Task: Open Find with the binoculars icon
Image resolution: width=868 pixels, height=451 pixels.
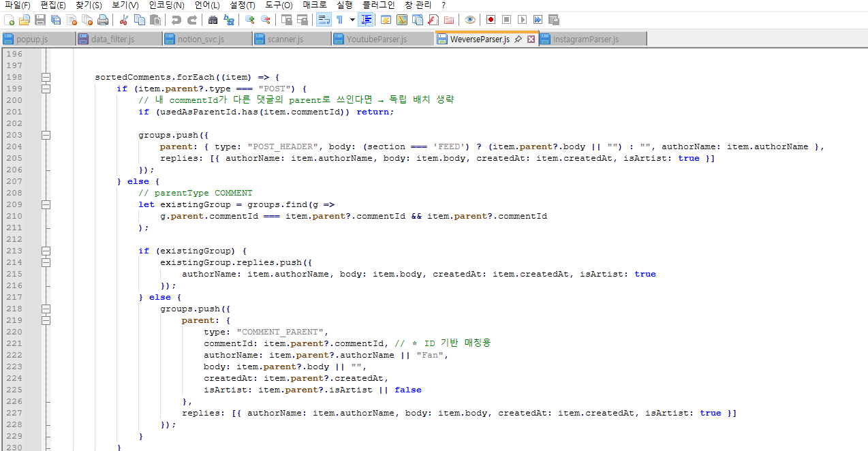Action: point(213,20)
